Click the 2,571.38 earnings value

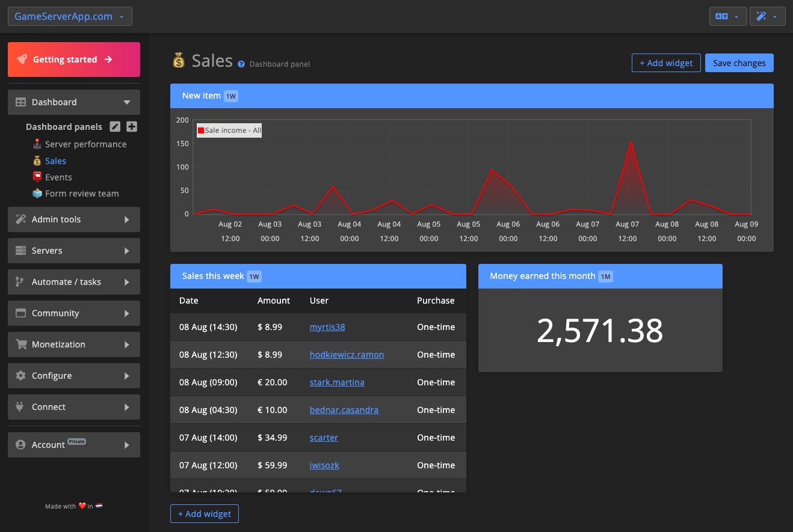point(600,330)
